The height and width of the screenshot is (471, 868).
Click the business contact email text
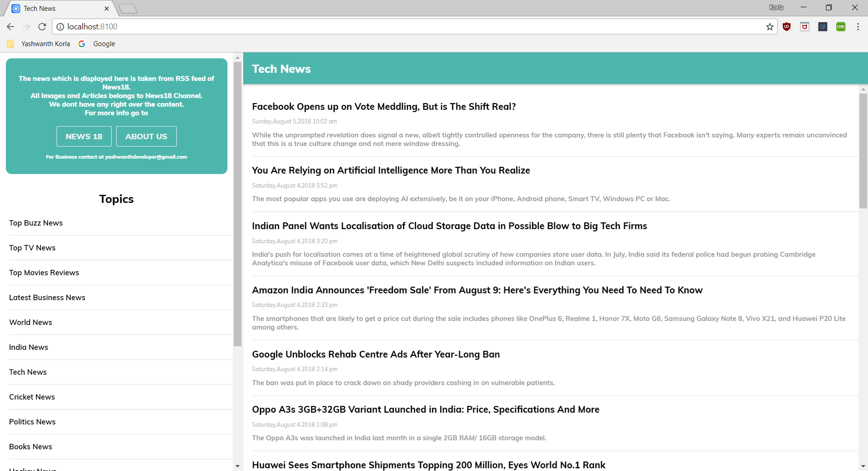point(117,157)
